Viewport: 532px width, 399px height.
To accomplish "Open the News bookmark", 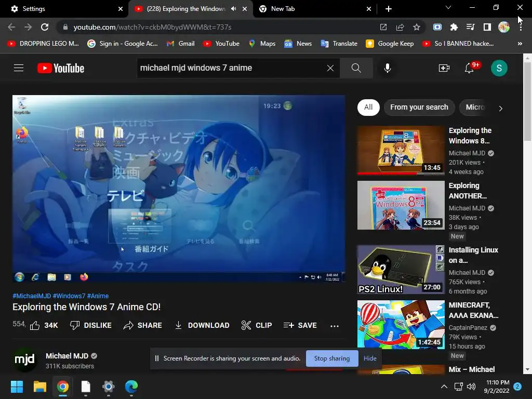I will point(298,44).
